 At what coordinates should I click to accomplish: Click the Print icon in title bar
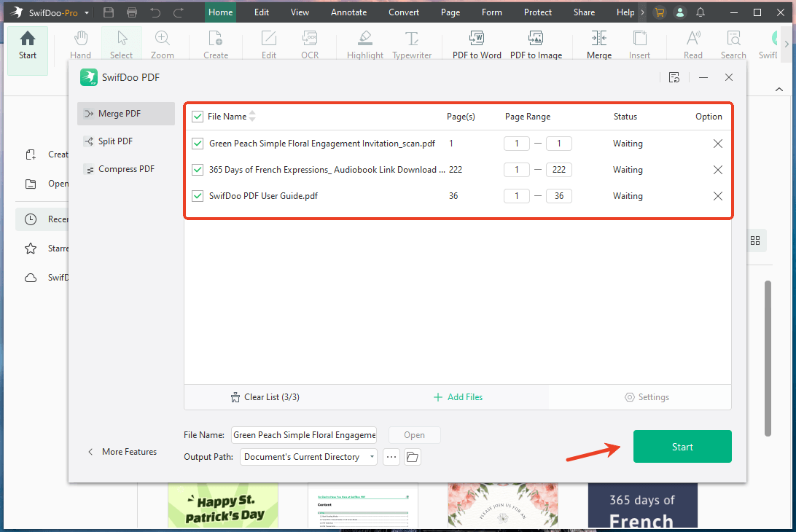(x=132, y=12)
